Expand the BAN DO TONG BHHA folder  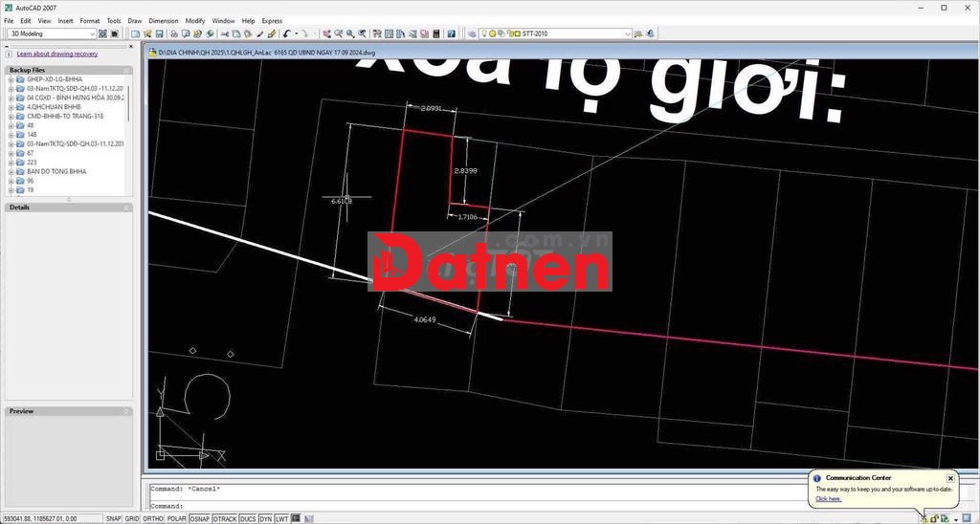point(11,171)
